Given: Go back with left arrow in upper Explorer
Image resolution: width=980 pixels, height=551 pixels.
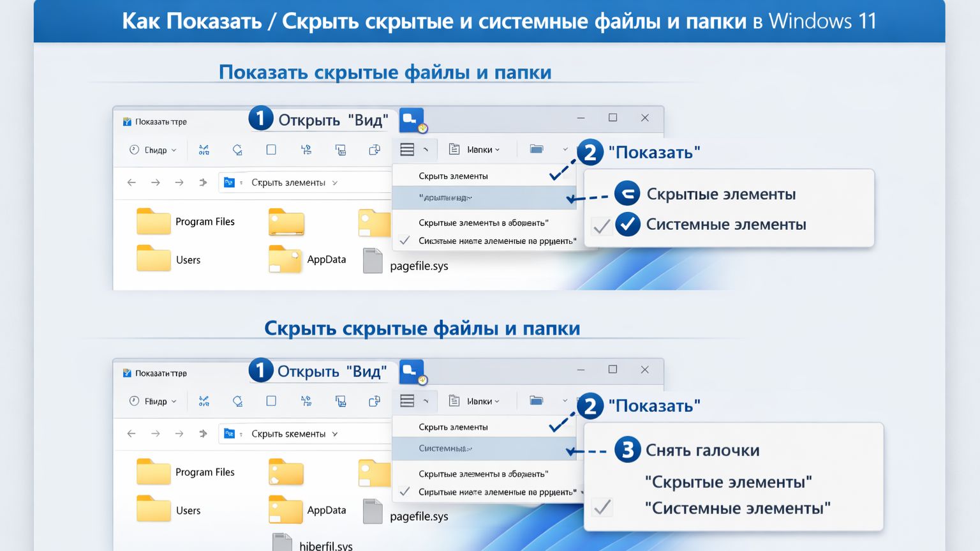Looking at the screenshot, I should 131,183.
